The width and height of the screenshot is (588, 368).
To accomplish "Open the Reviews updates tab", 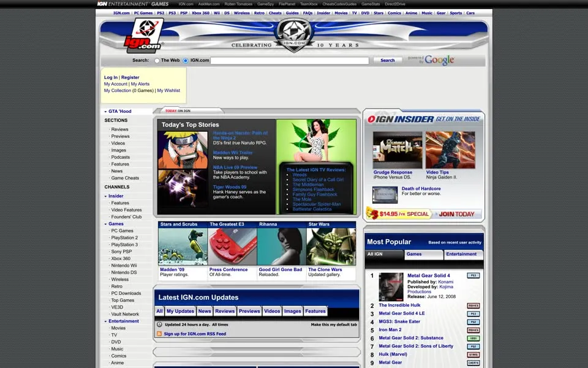I will click(225, 312).
